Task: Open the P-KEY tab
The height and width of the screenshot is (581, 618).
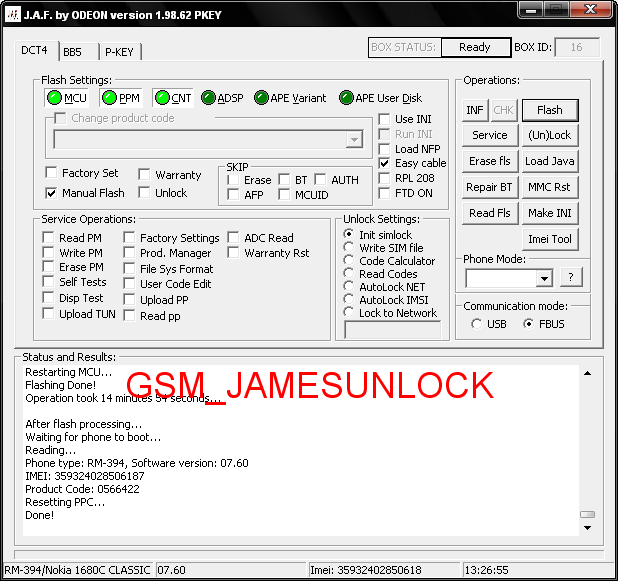Action: [119, 51]
